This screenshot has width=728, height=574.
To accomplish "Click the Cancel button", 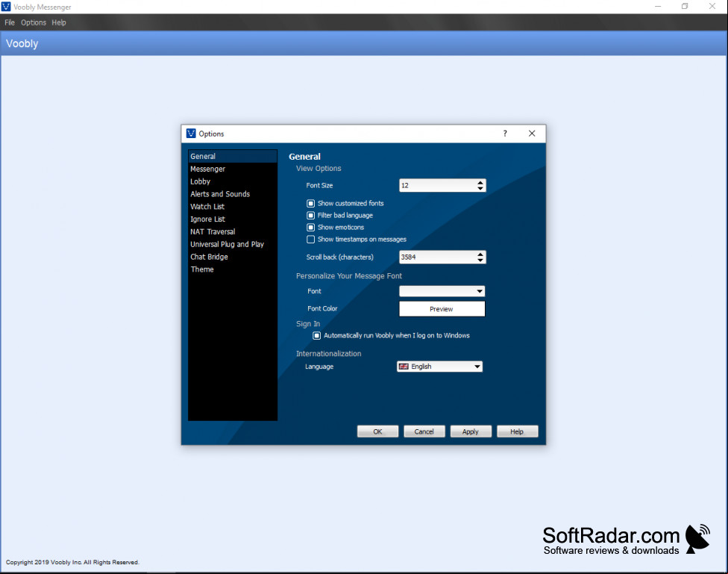I will (424, 431).
